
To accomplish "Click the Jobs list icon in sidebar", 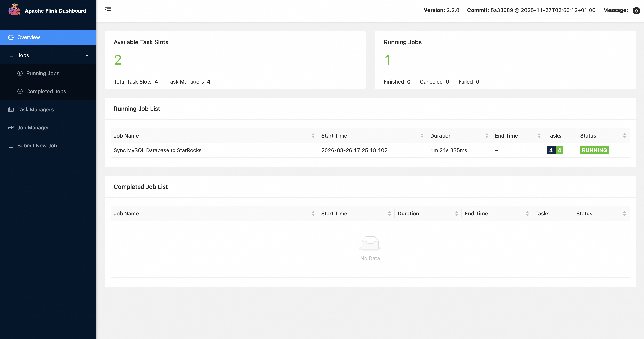I will [11, 55].
